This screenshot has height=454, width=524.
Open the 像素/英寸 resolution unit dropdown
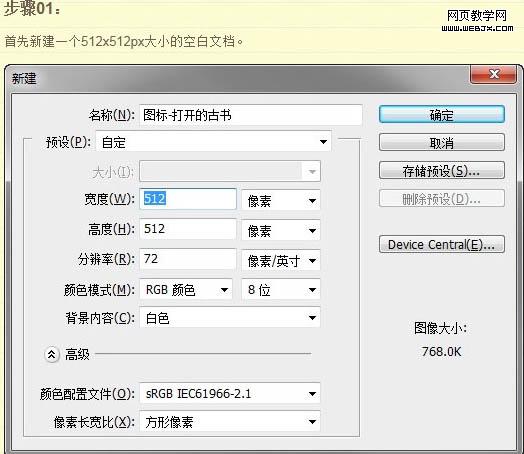(x=281, y=260)
